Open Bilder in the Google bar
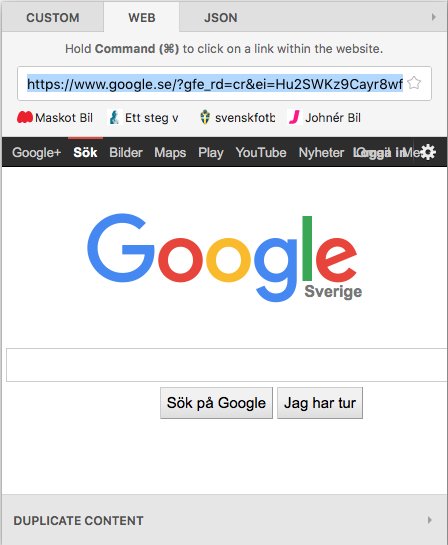Viewport: 448px width, 545px height. click(x=126, y=152)
